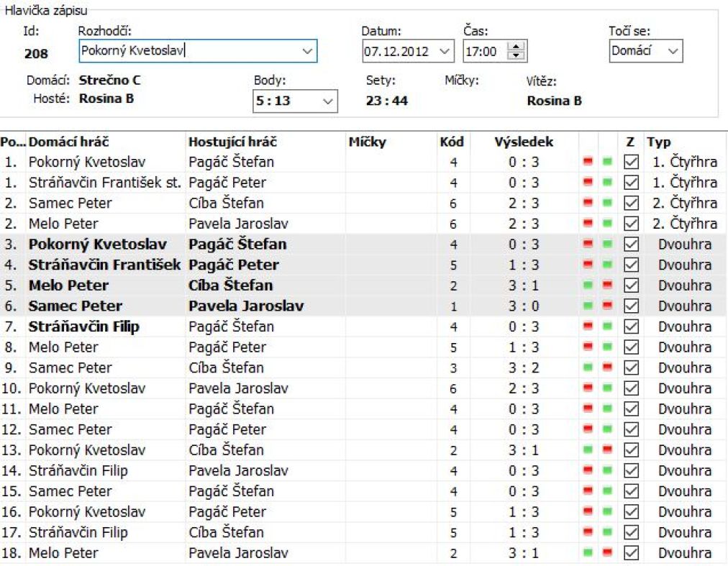Increase time with Čas spinner up arrow
The height and width of the screenshot is (566, 728).
[517, 47]
